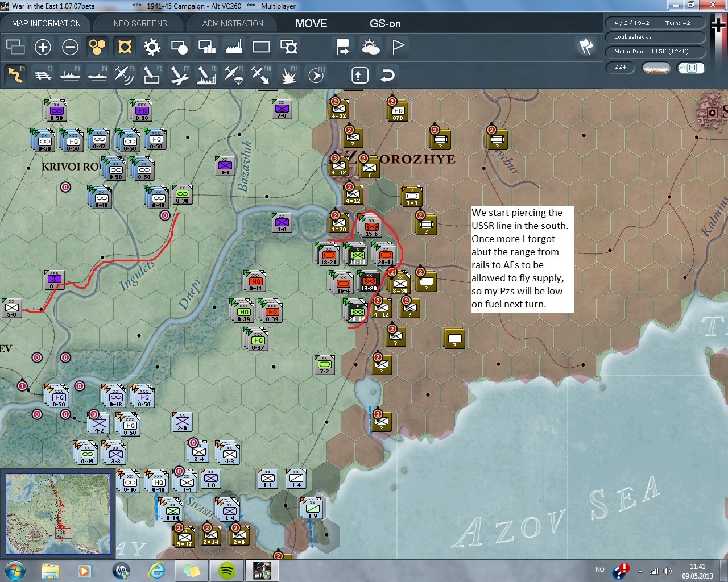Toggle the rectangle-with-bar-chart overlay icon
Image resolution: width=728 pixels, height=582 pixels.
pos(206,47)
